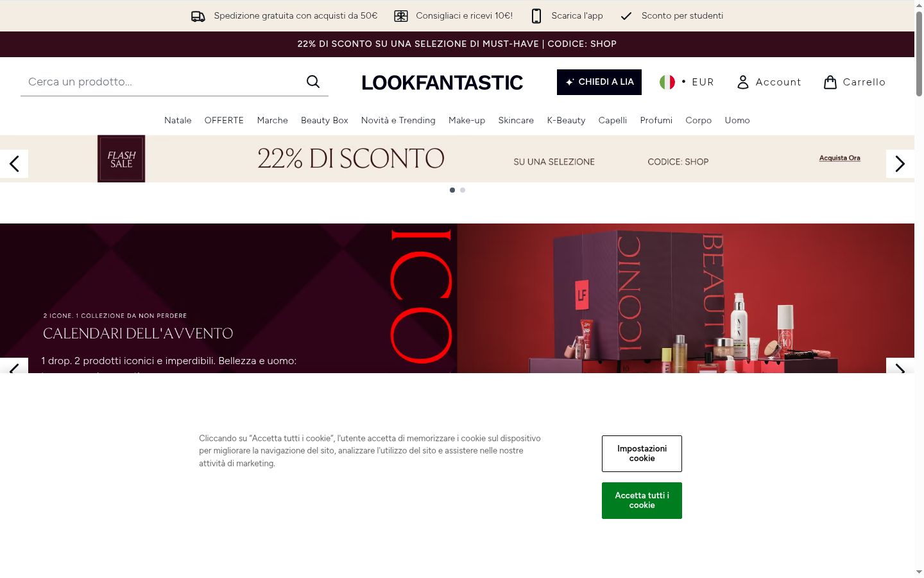Click the search magnifier icon
The image size is (924, 578).
pyautogui.click(x=313, y=82)
